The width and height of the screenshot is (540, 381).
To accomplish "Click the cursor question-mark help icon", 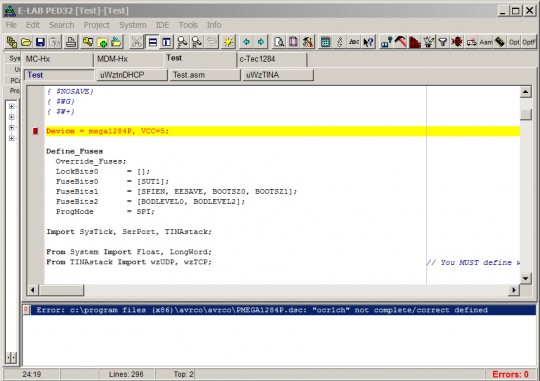I will [x=368, y=42].
